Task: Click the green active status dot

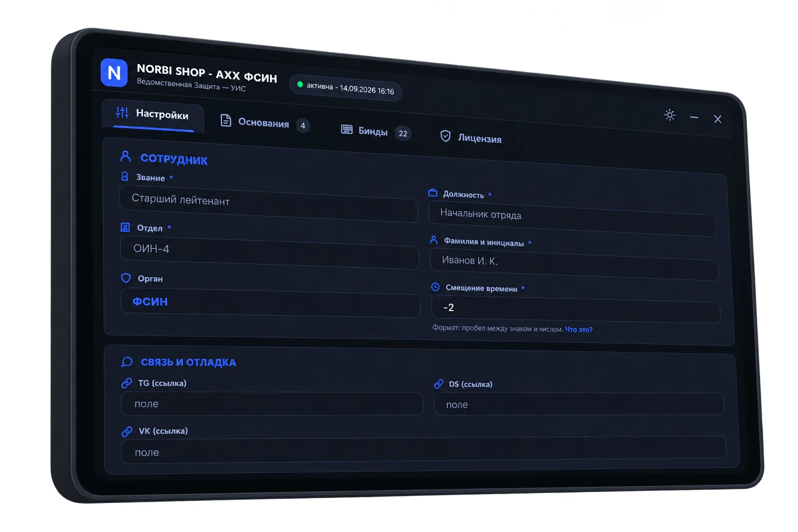Action: click(300, 84)
